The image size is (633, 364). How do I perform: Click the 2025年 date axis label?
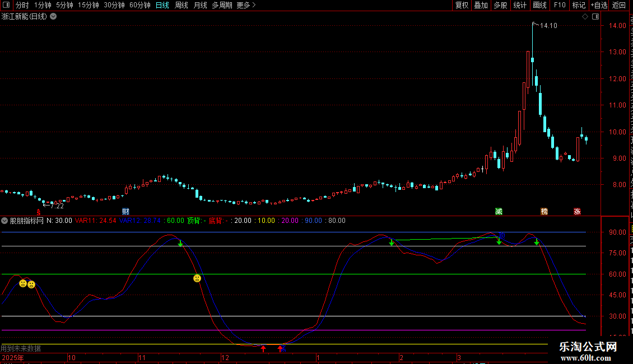pos(13,357)
